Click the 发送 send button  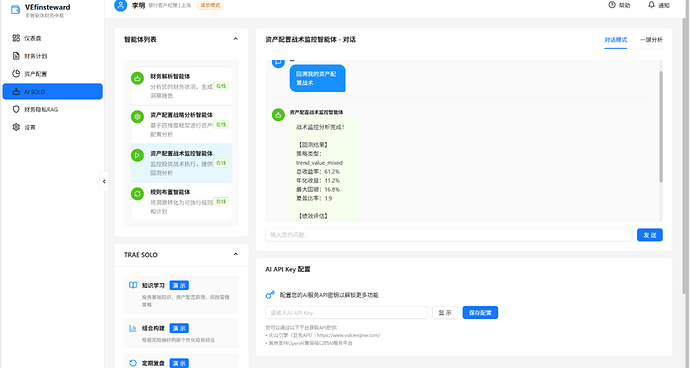650,235
